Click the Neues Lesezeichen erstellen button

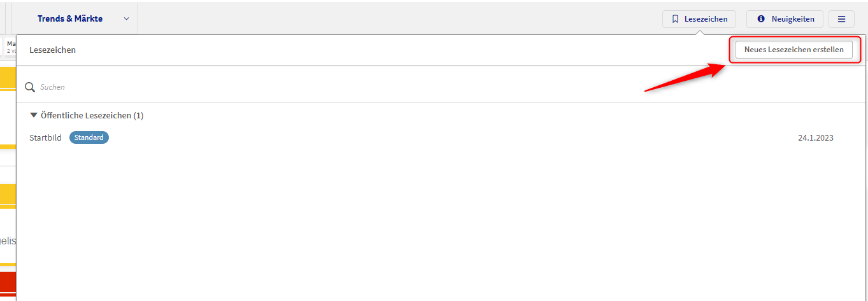tap(793, 50)
